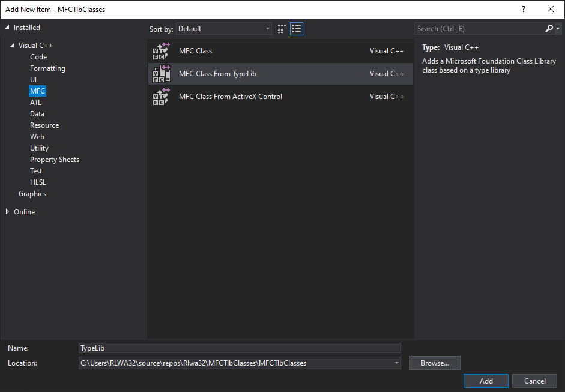Select the UI category
Viewport: 565px width, 392px height.
(33, 80)
